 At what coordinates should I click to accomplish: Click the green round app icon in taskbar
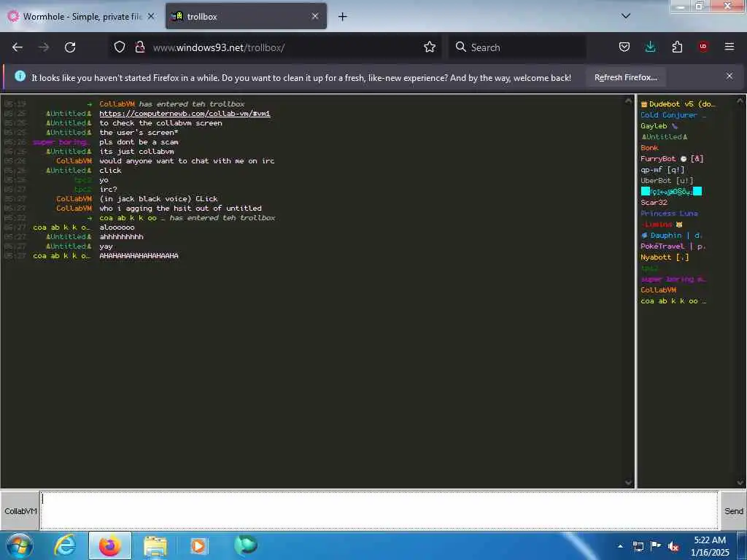click(245, 545)
